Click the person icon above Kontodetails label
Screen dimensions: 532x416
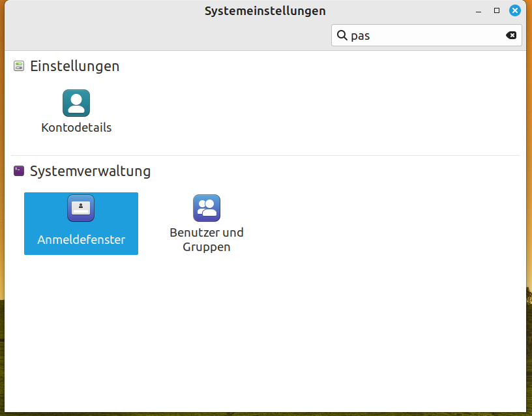point(76,102)
